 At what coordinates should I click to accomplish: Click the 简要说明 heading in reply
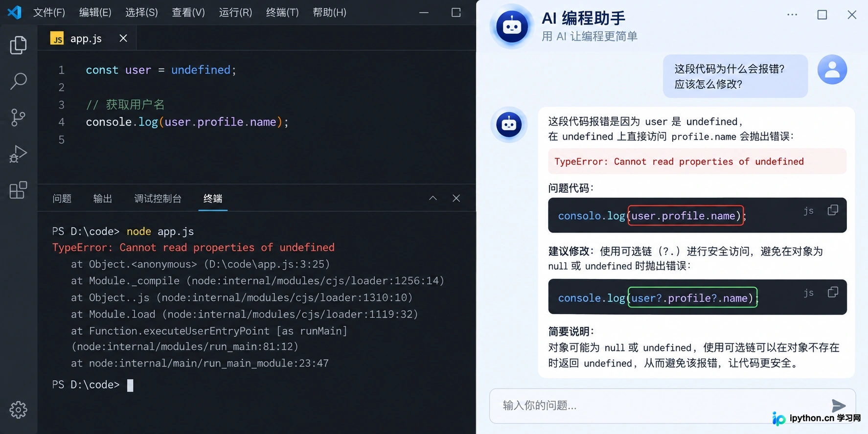pos(571,332)
